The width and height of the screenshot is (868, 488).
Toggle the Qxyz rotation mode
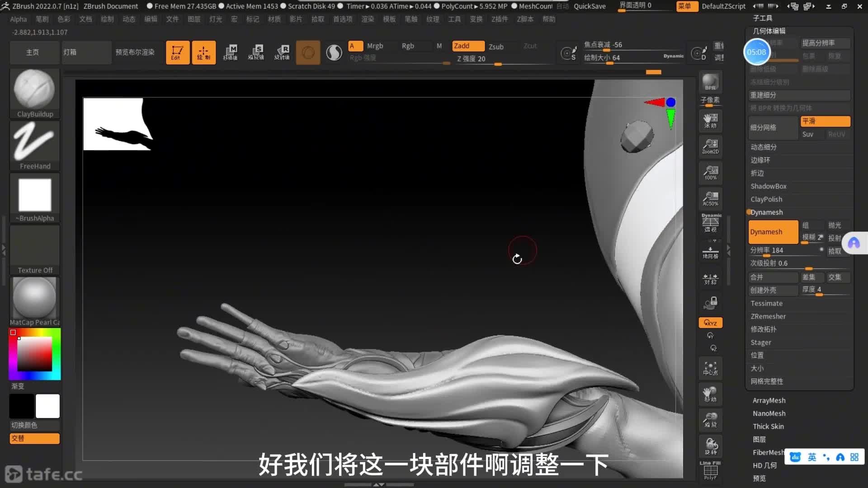[x=710, y=323]
